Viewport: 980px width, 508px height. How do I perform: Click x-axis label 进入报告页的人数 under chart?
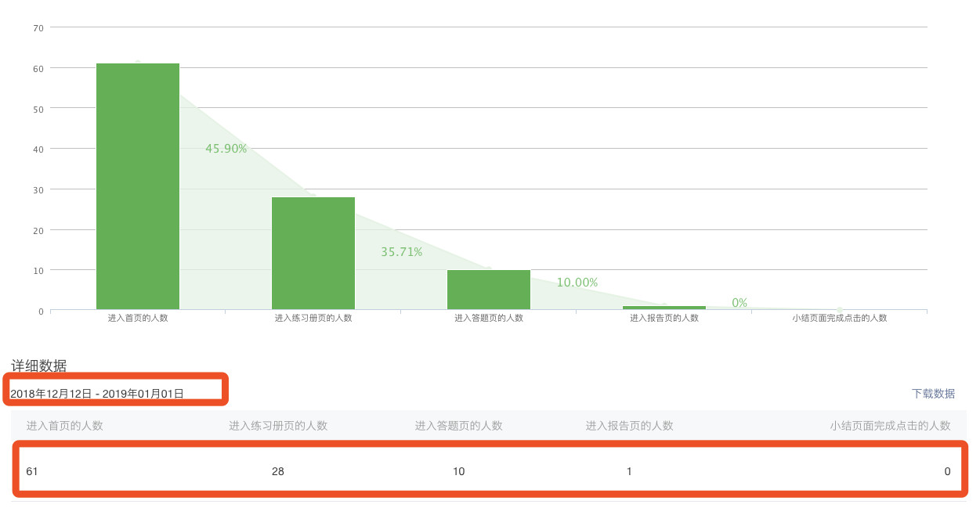tap(664, 319)
